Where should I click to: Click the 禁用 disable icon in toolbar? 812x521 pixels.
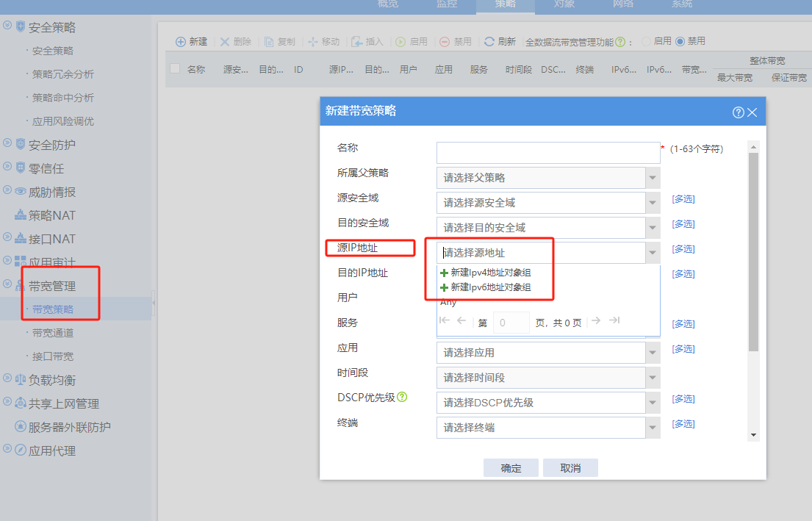(445, 42)
